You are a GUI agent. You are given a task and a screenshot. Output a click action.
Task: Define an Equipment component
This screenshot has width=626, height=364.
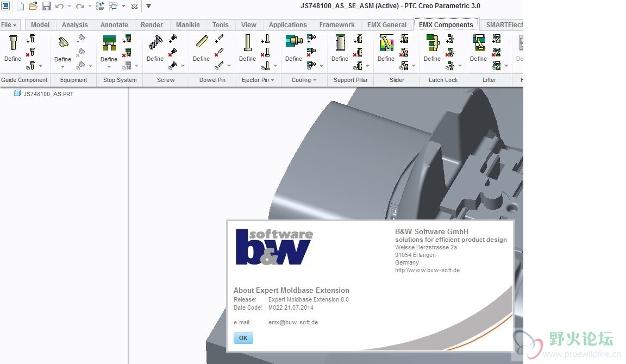pyautogui.click(x=62, y=48)
